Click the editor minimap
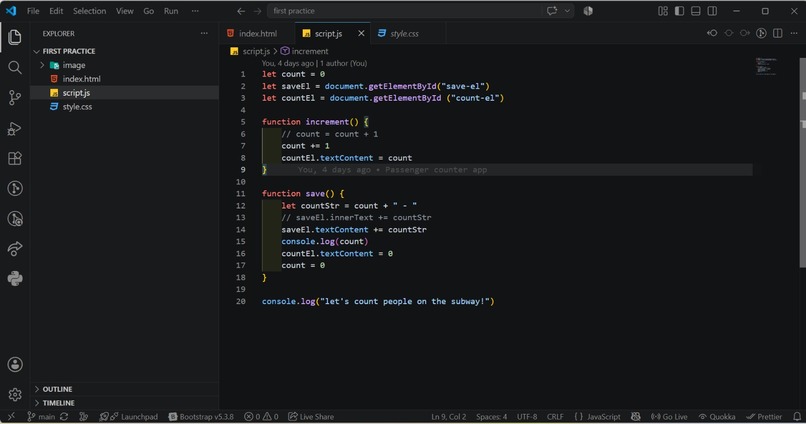Image resolution: width=806 pixels, height=424 pixels. click(x=765, y=66)
